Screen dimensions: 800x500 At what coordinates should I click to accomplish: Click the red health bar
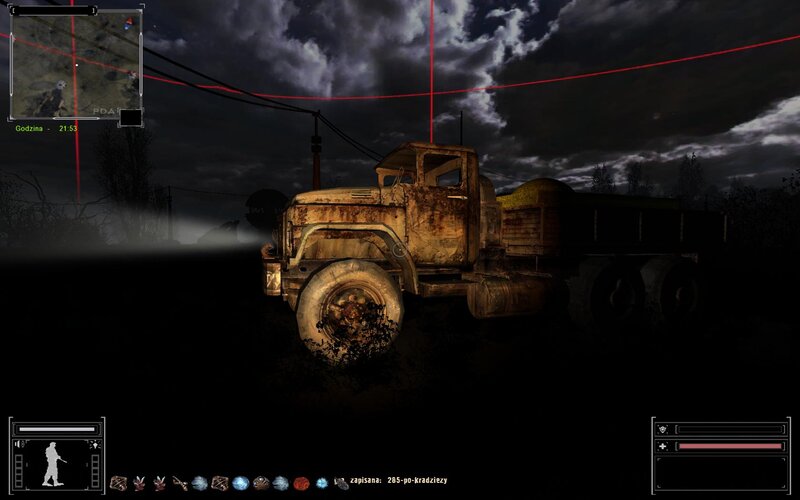(x=729, y=446)
